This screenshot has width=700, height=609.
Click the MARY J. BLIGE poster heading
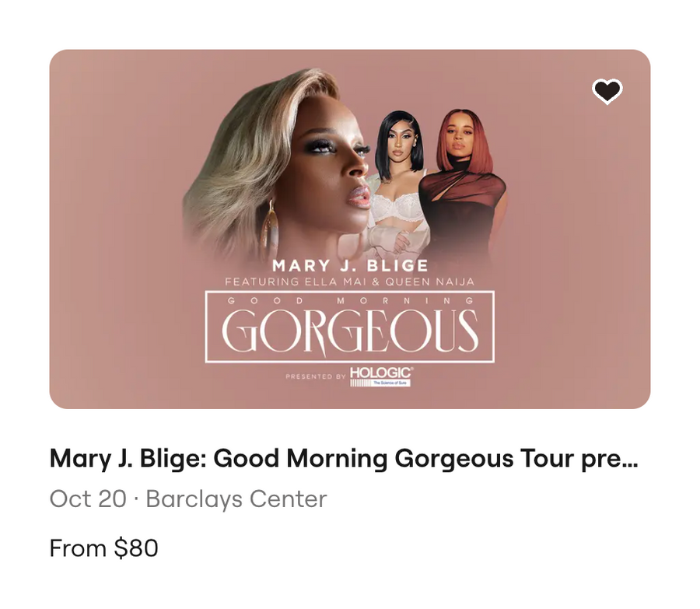click(x=350, y=266)
